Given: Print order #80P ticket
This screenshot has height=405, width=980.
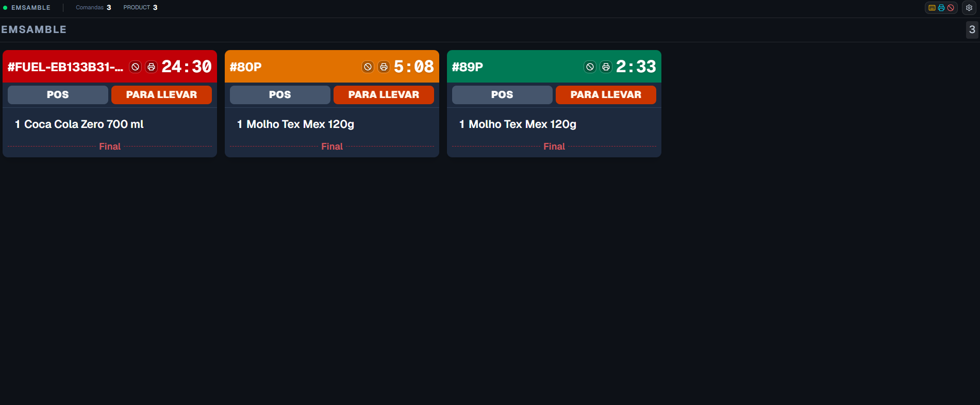Looking at the screenshot, I should [x=384, y=67].
